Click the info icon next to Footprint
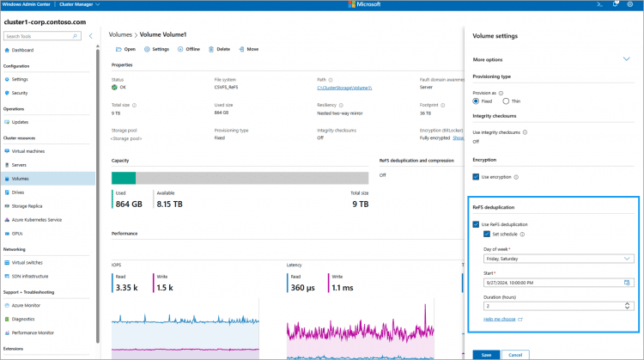 click(x=443, y=105)
